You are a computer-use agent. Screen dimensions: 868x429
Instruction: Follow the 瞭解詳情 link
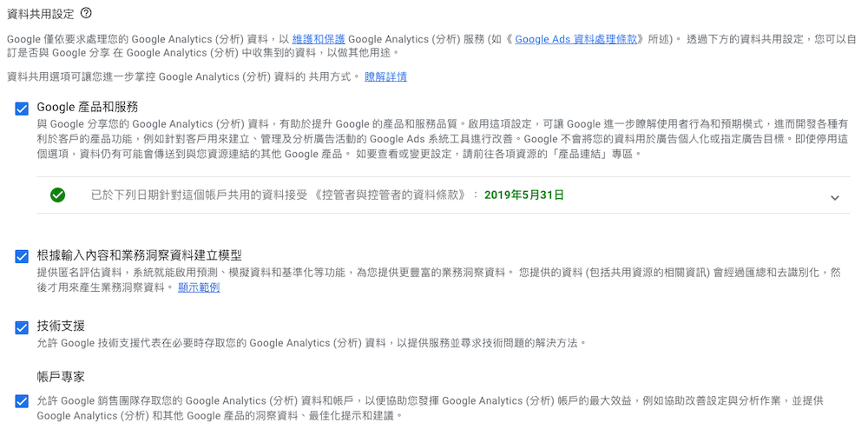386,77
